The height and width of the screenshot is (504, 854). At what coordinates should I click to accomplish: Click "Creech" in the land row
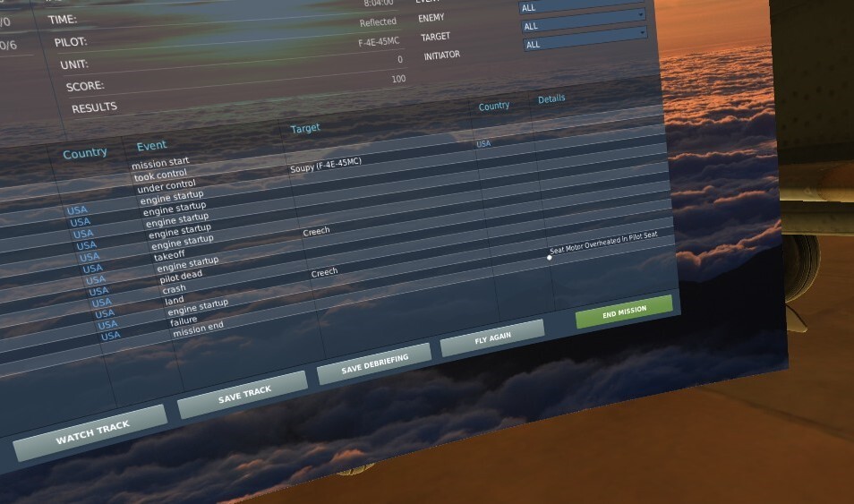tap(324, 272)
